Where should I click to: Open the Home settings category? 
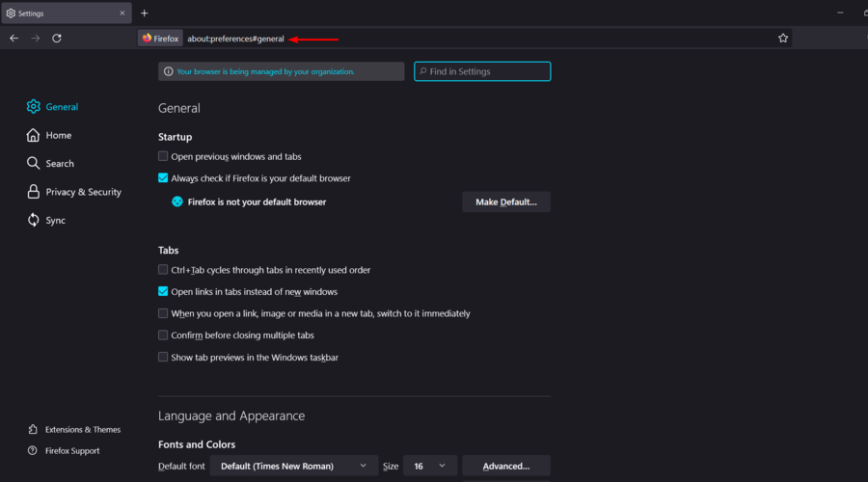click(x=59, y=135)
